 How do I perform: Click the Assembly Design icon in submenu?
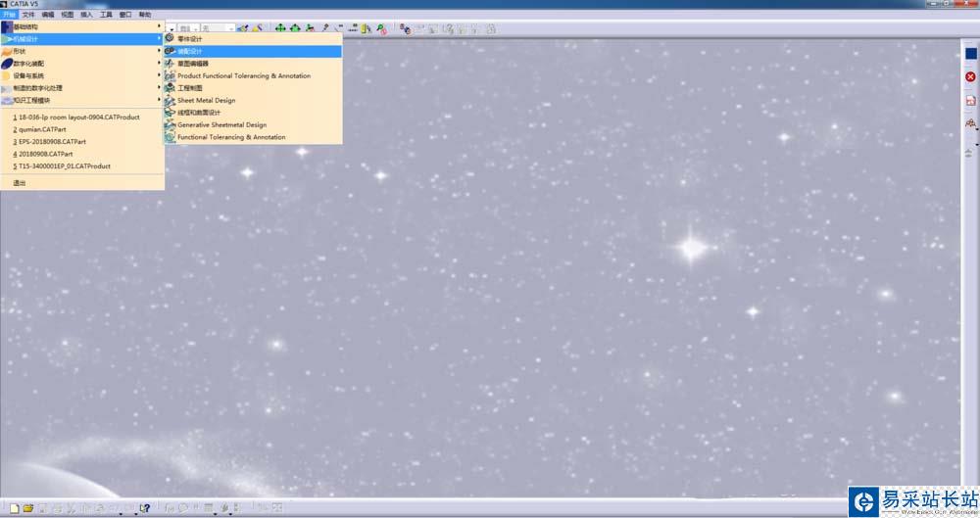(x=170, y=51)
